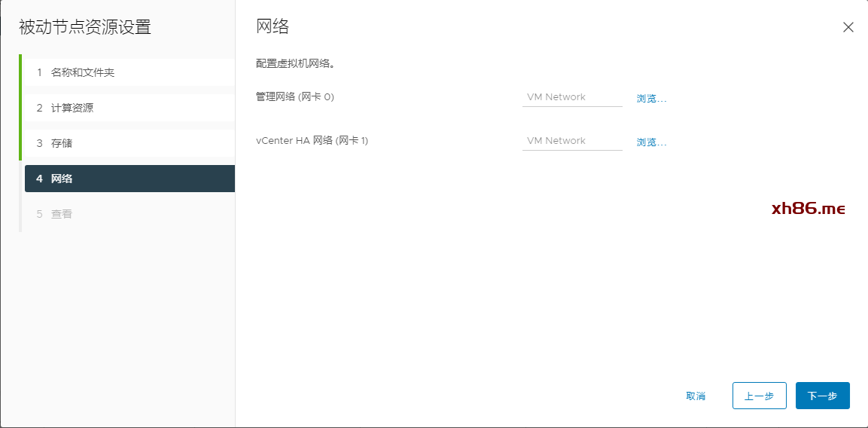868x428 pixels.
Task: Browse networks for vCenter HA 网络 (网卡 1)
Action: pyautogui.click(x=651, y=142)
